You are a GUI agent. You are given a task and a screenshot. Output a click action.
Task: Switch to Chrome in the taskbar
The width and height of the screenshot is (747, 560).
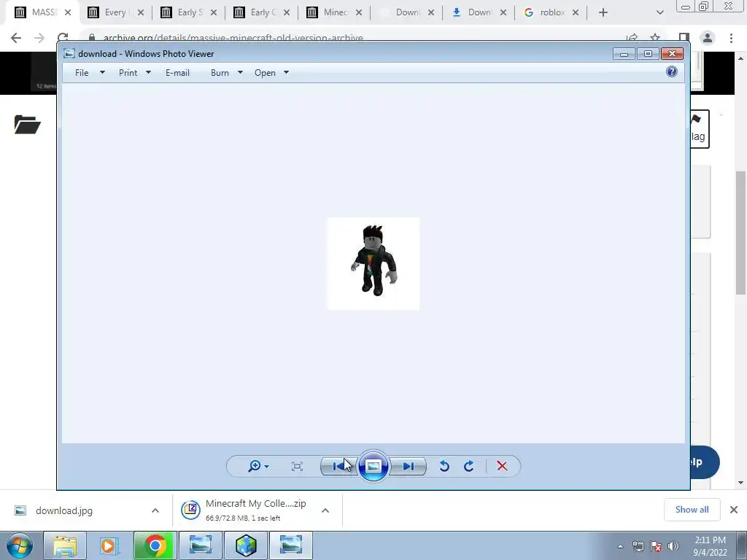(x=155, y=545)
